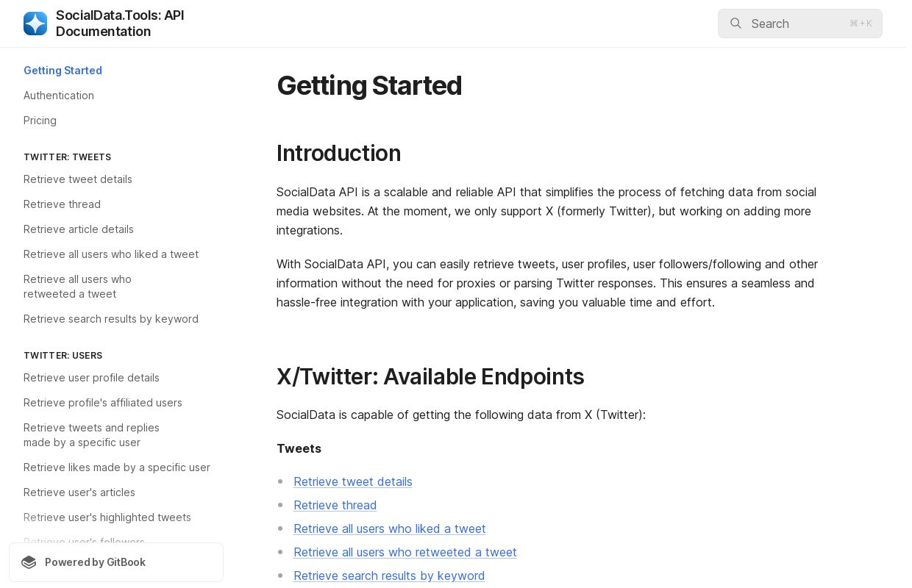Open the Retrieve thread link in content
This screenshot has width=912, height=588.
335,505
